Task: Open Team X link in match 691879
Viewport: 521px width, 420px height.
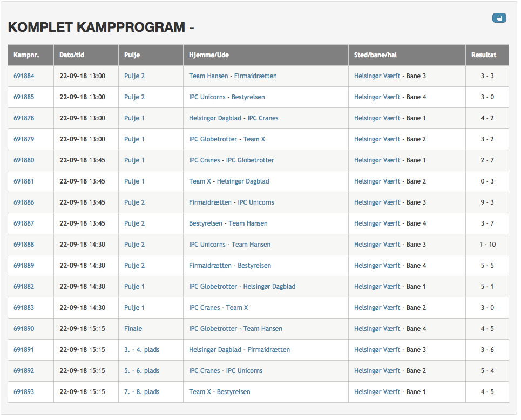Action: click(x=254, y=139)
